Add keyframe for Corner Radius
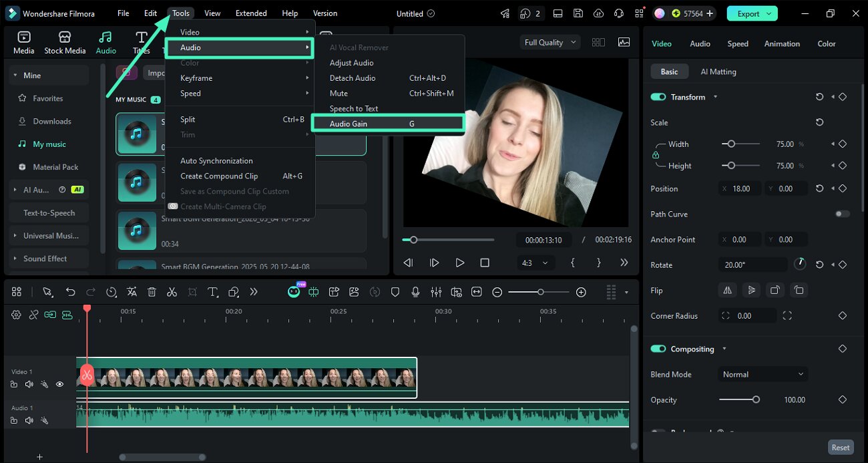Viewport: 868px width, 463px height. pyautogui.click(x=843, y=315)
